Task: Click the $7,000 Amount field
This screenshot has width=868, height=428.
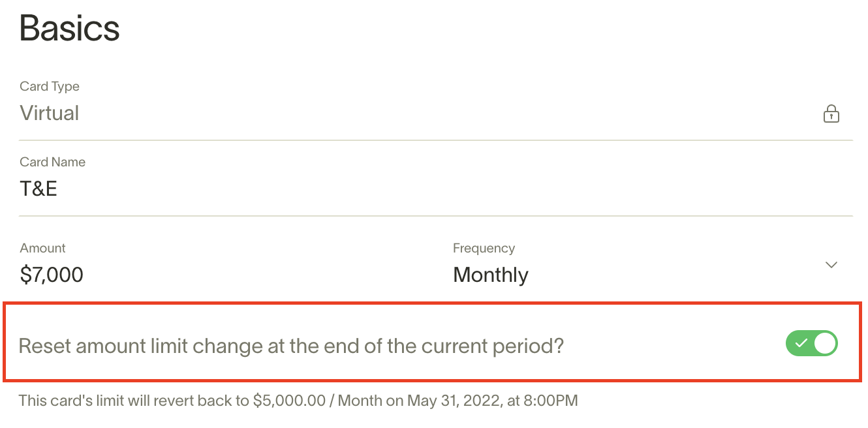Action: 52,275
